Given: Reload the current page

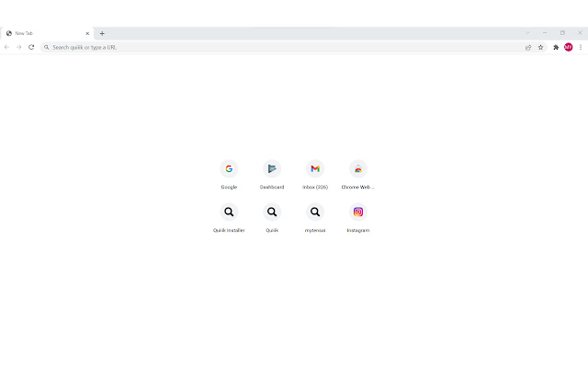Looking at the screenshot, I should tap(31, 47).
